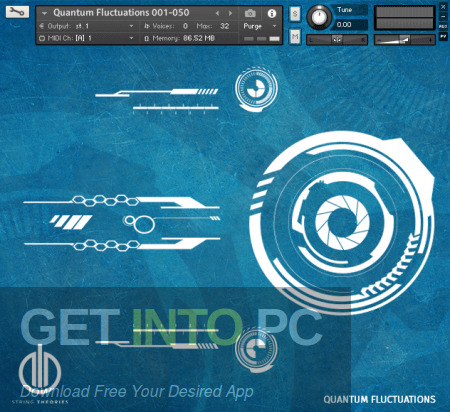The width and height of the screenshot is (450, 412).
Task: Open the Purge dropdown menu
Action: click(x=260, y=26)
